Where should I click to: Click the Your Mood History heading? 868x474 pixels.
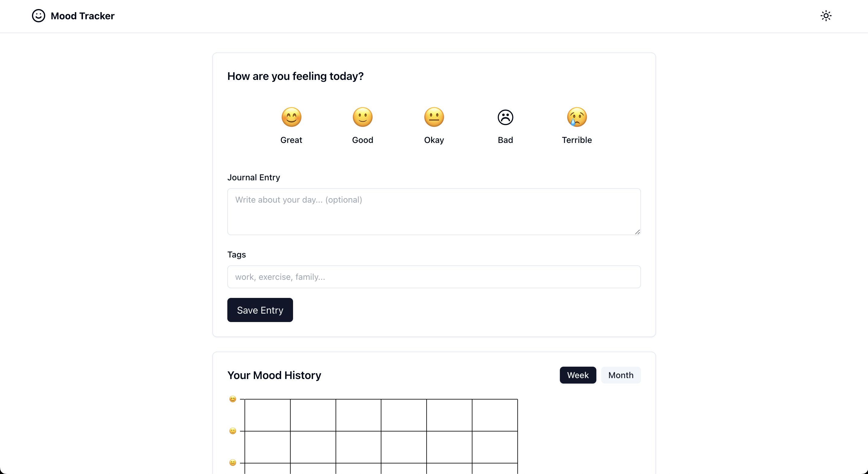274,375
